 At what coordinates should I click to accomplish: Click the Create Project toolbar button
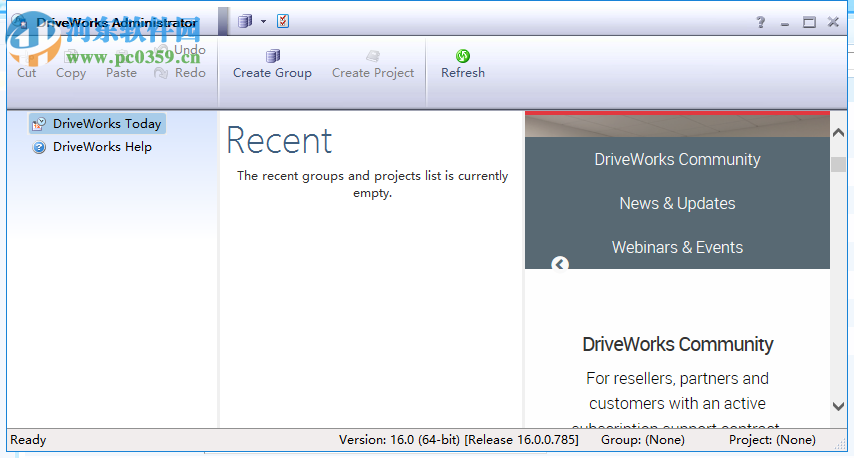click(373, 65)
